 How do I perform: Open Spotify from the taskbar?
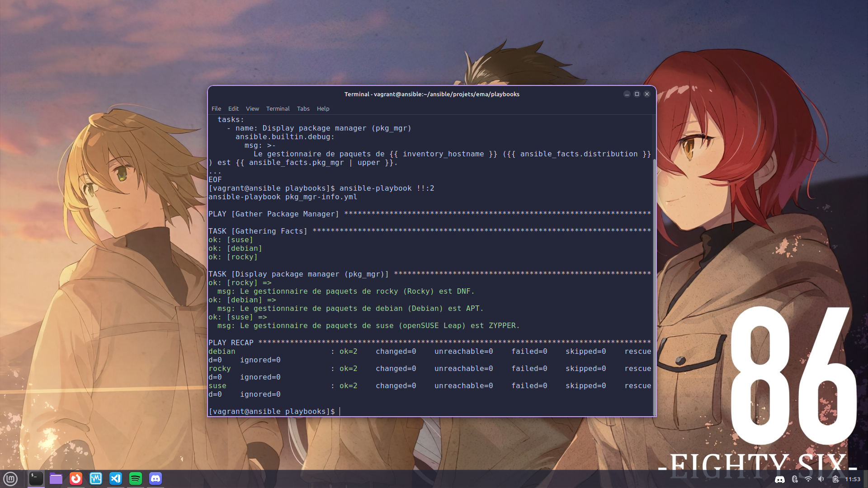(x=136, y=479)
